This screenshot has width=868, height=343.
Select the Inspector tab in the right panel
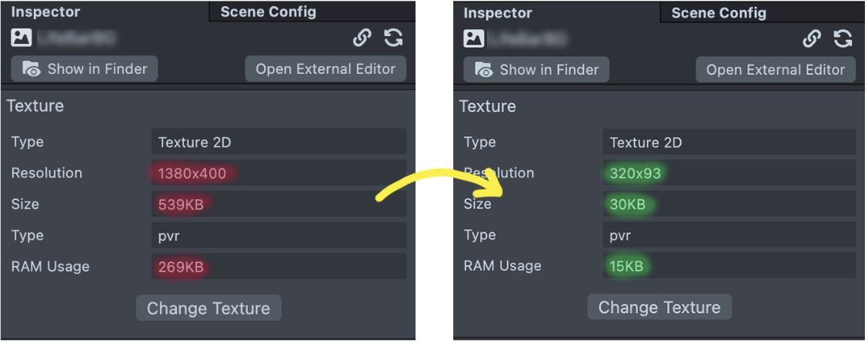(x=498, y=13)
